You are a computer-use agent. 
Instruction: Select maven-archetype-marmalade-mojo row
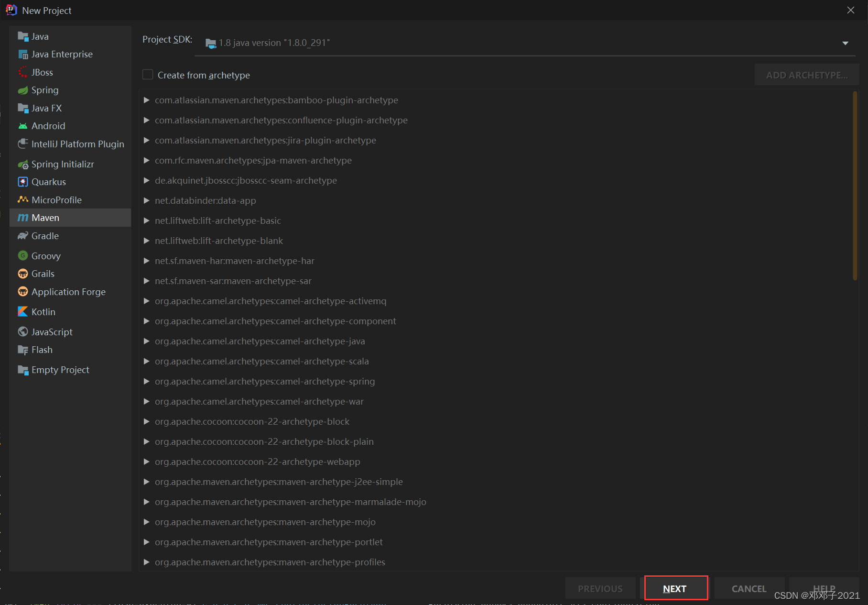(x=497, y=502)
